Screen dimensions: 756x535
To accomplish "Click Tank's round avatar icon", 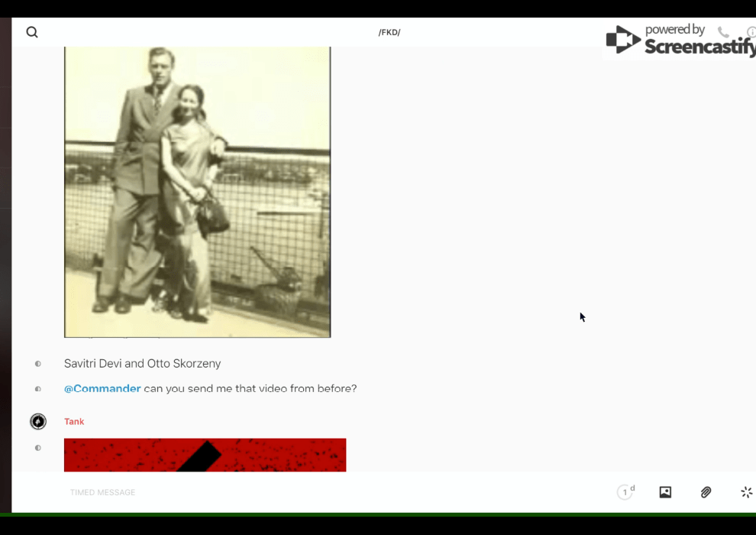I will (x=38, y=421).
